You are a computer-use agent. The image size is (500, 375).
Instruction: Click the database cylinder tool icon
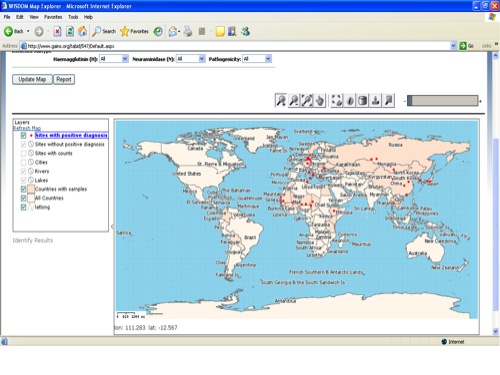363,100
